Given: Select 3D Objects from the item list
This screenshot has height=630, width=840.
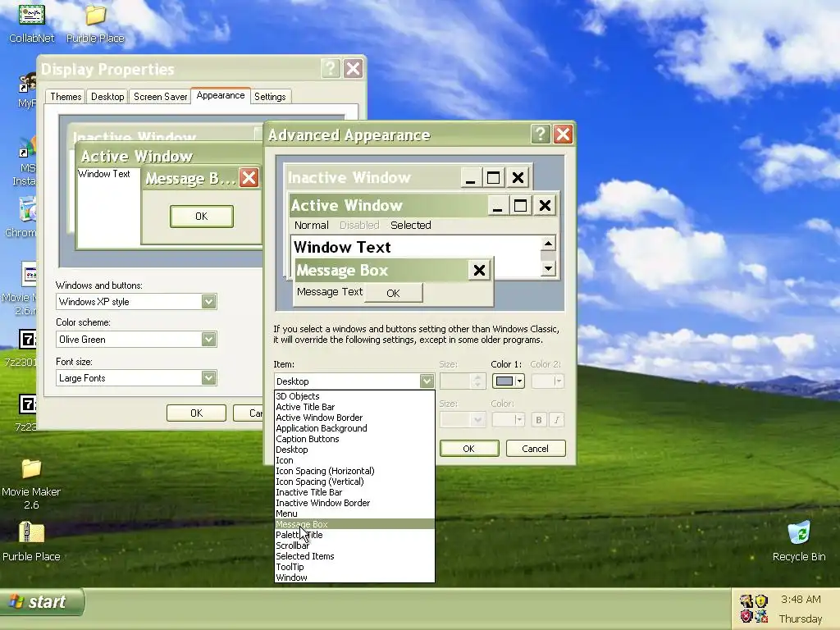Looking at the screenshot, I should (354, 396).
